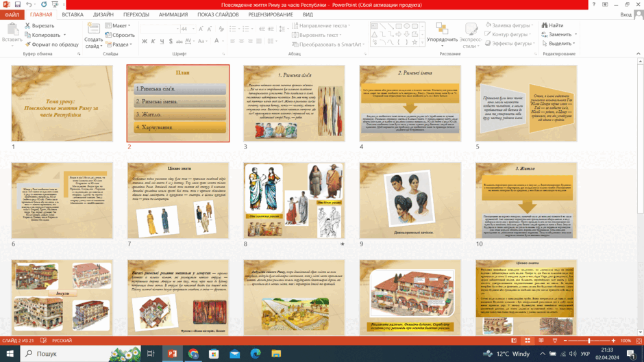Expand the shapes gallery more arrow
Viewport: 644px width, 362px height.
coord(422,42)
